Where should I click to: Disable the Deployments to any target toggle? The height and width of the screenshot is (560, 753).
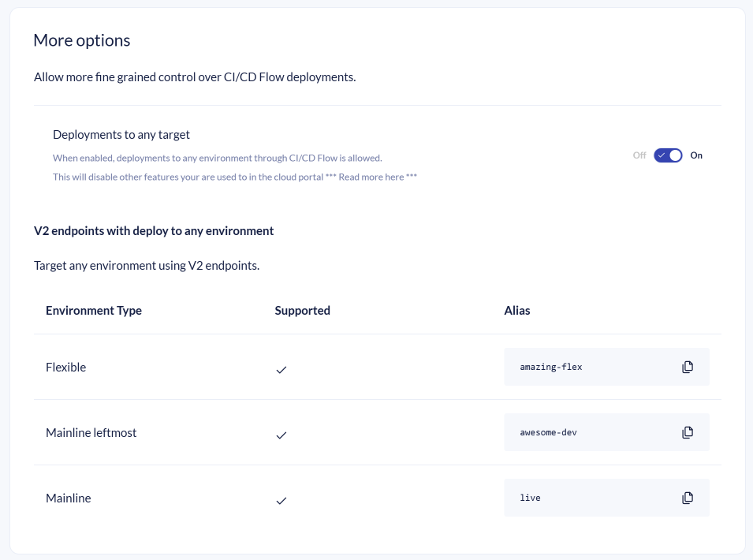point(668,155)
